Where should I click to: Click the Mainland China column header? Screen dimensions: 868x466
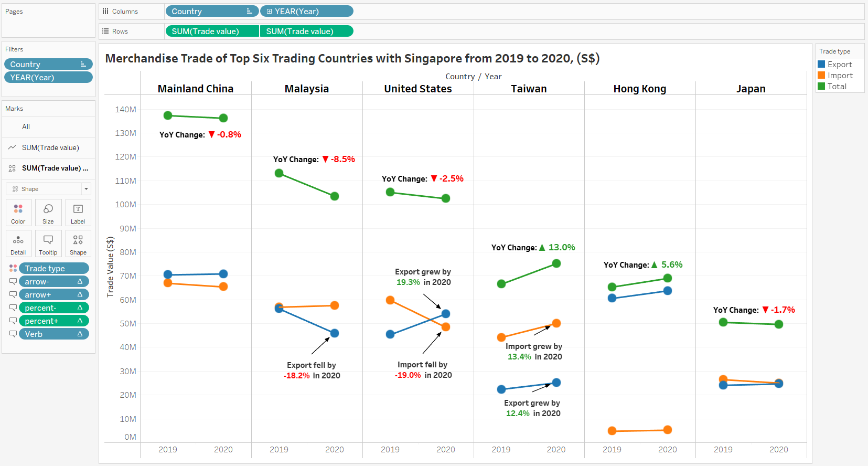(x=196, y=89)
